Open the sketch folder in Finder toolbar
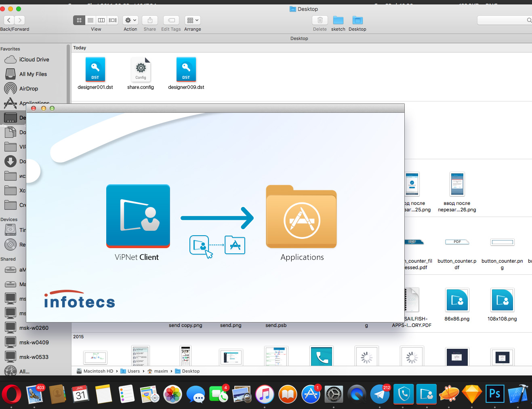The height and width of the screenshot is (409, 532). pyautogui.click(x=338, y=20)
